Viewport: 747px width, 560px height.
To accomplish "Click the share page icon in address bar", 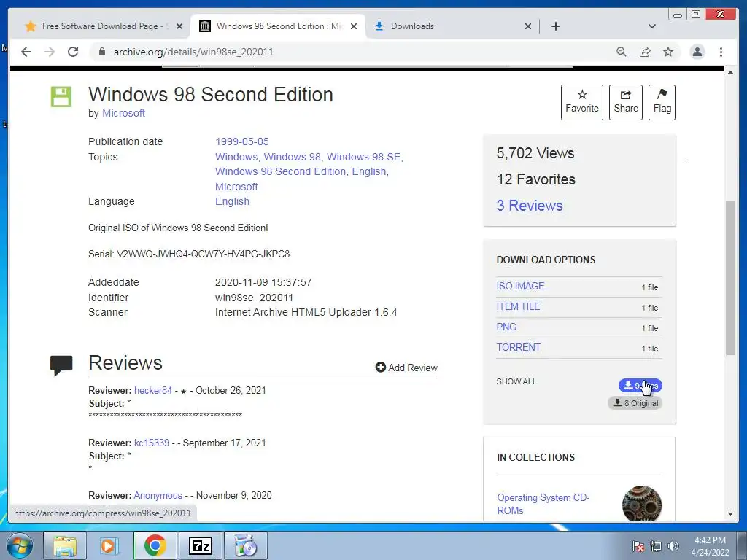I will tap(645, 52).
